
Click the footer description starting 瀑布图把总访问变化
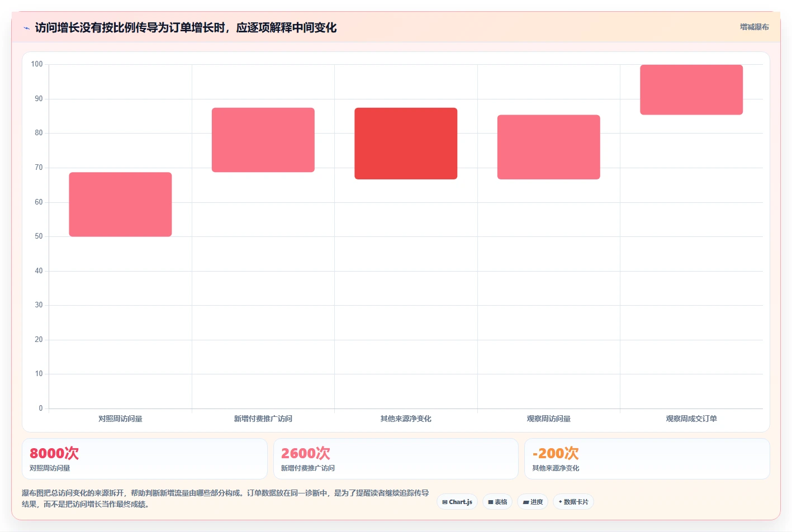tap(225, 498)
